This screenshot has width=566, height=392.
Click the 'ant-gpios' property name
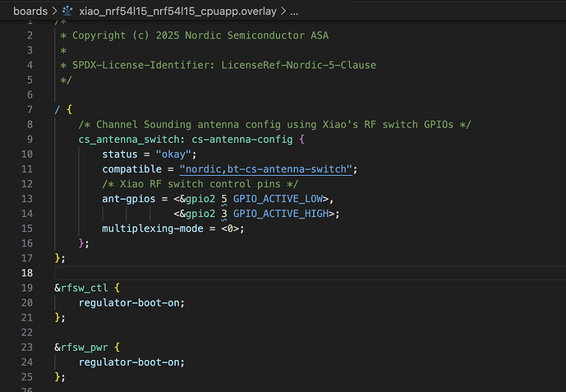coord(129,198)
